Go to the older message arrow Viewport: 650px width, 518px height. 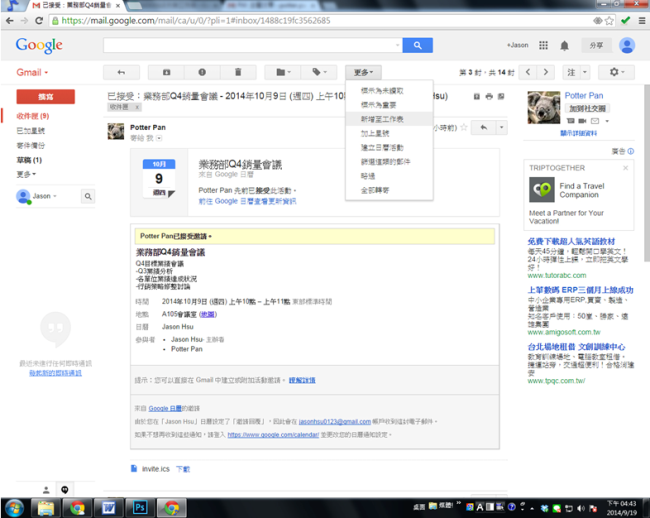pyautogui.click(x=546, y=72)
